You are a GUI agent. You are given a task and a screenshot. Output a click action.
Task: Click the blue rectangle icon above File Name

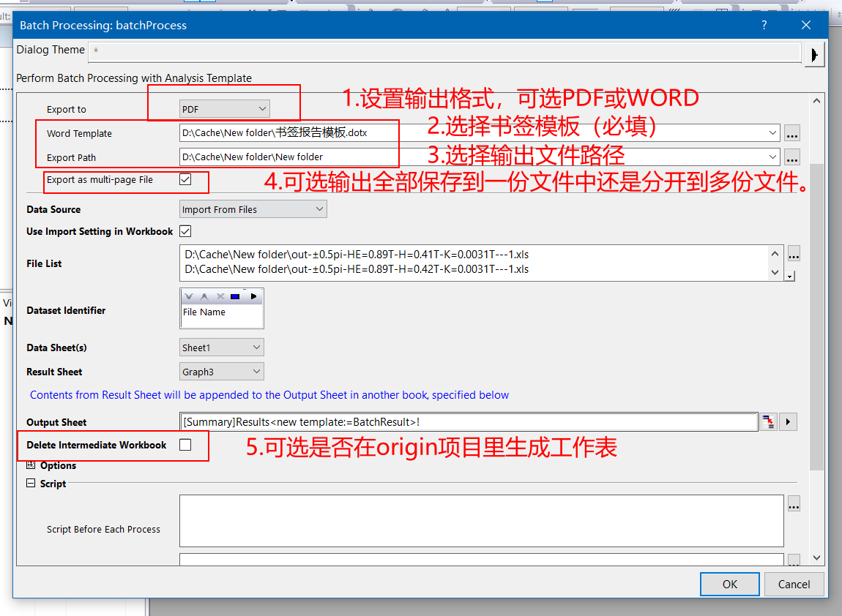[235, 296]
